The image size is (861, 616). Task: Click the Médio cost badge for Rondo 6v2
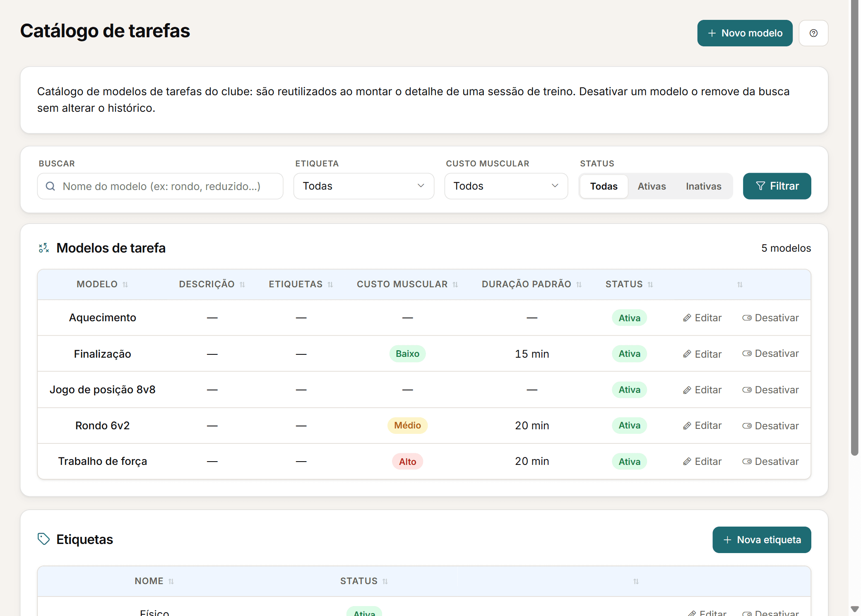tap(407, 426)
